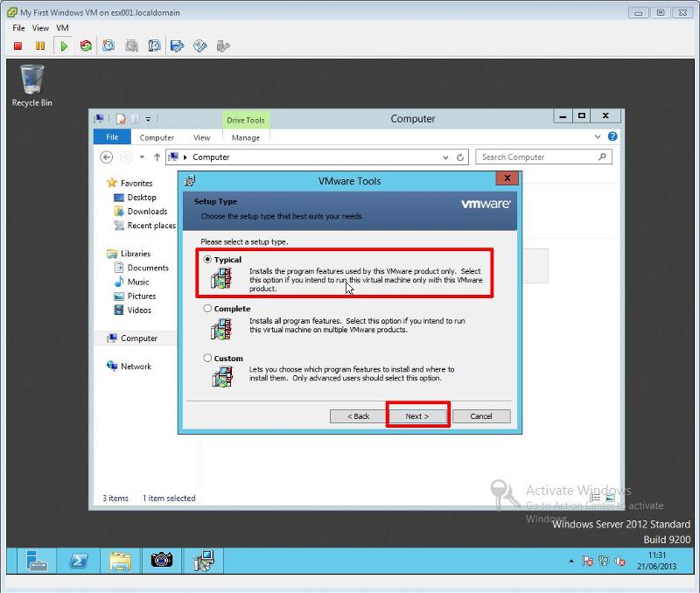Image resolution: width=700 pixels, height=593 pixels.
Task: Open the File menu of VM console
Action: coord(18,28)
